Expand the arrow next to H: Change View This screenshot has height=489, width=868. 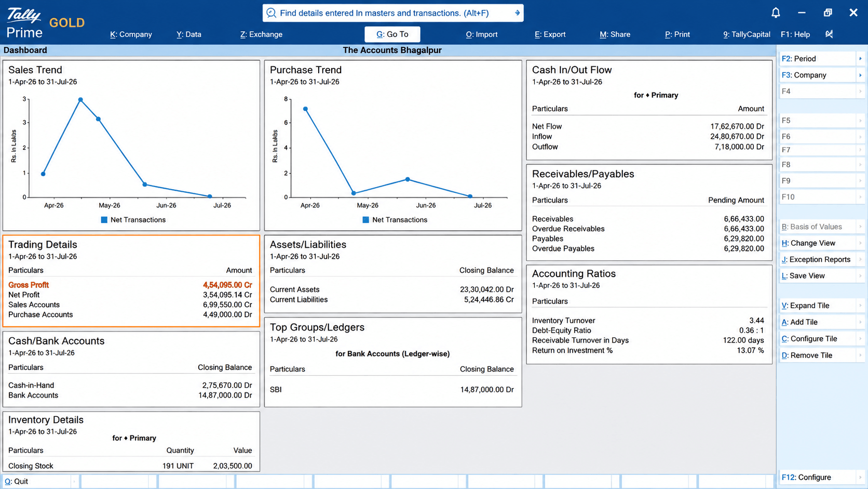(x=860, y=243)
